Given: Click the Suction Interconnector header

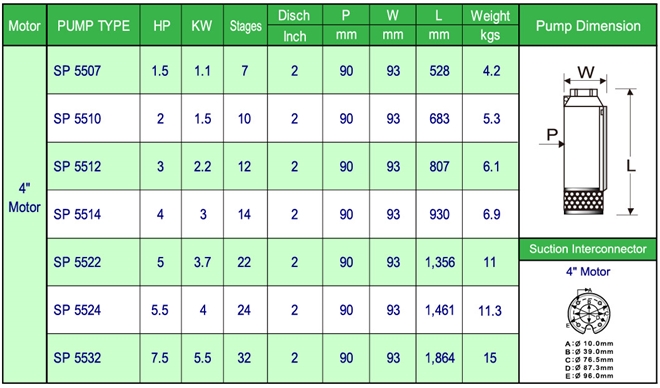Looking at the screenshot, I should pyautogui.click(x=588, y=249).
